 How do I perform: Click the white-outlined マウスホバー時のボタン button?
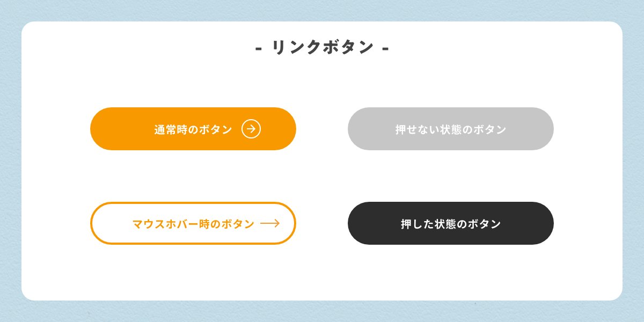pos(193,223)
